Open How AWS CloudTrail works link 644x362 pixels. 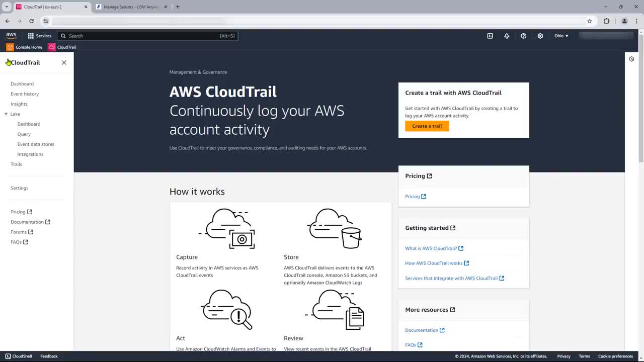click(437, 263)
